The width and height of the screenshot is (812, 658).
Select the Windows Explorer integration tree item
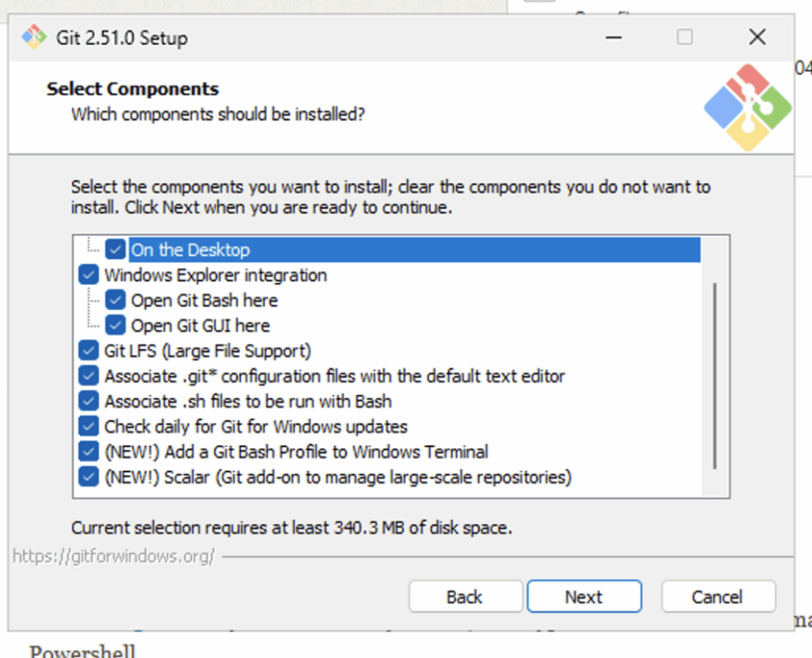point(215,275)
